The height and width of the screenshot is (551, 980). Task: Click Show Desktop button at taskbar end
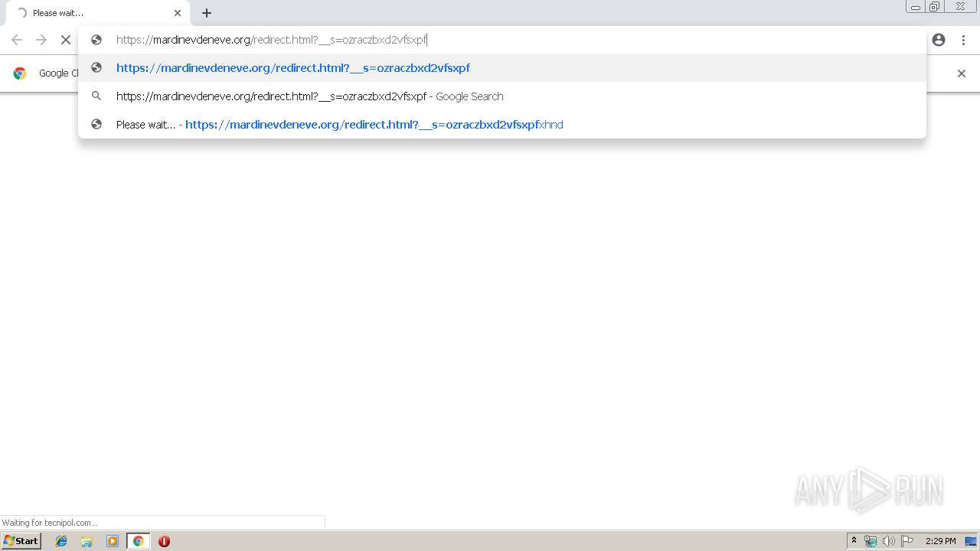[x=972, y=541]
